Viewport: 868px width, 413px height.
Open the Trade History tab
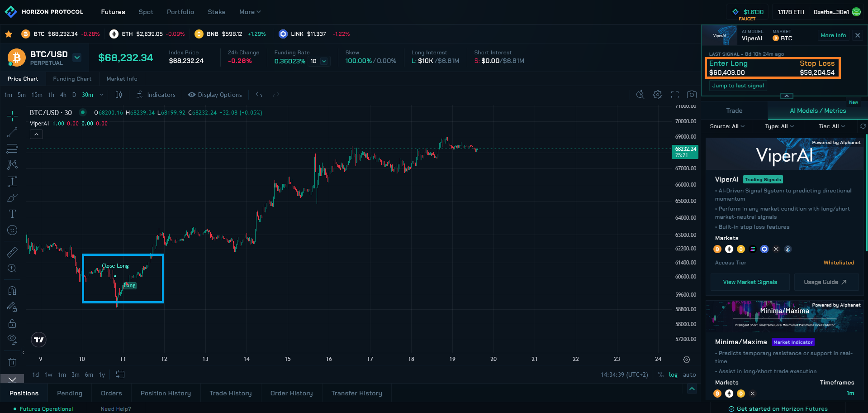(230, 393)
